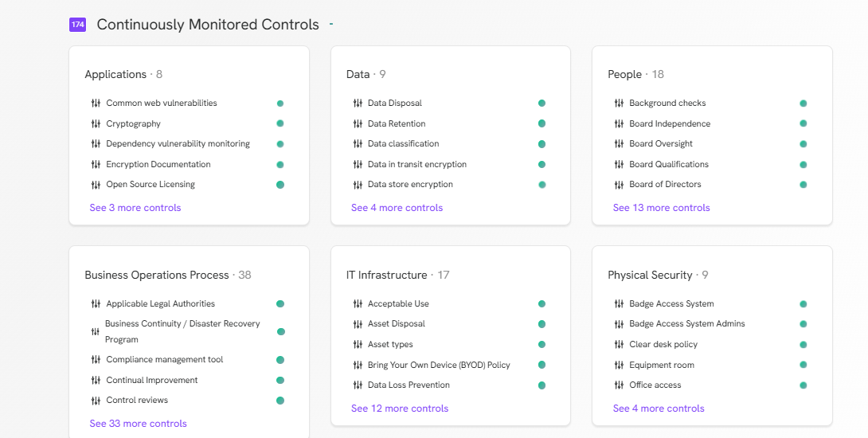This screenshot has width=868, height=438.
Task: Click green status dot for Common web vulnerabilities
Action: pos(280,104)
